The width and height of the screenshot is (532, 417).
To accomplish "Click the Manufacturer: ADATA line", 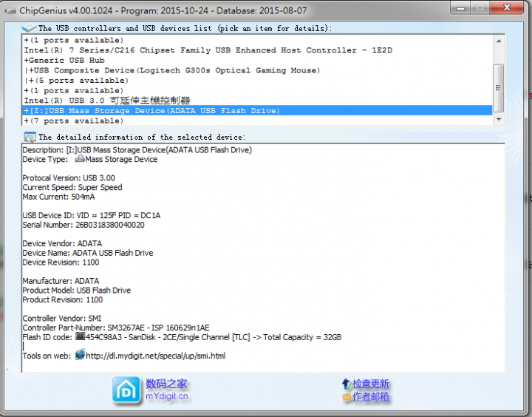I will click(x=61, y=281).
